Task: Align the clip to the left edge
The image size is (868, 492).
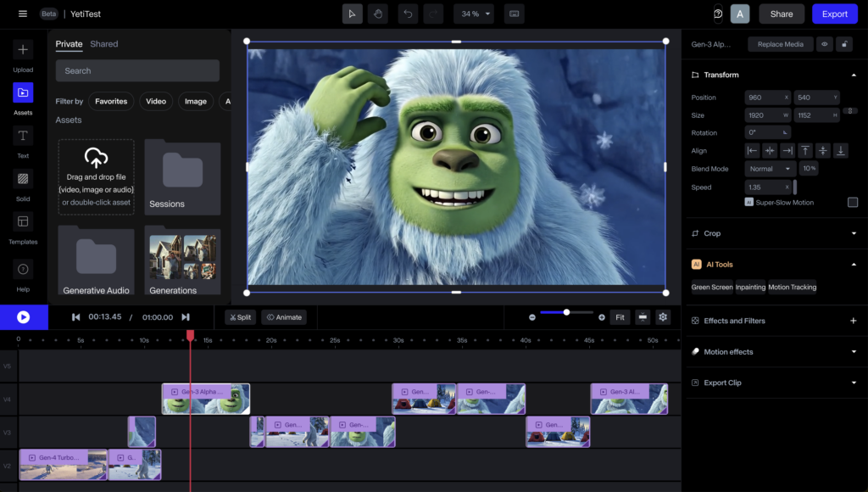Action: click(752, 151)
